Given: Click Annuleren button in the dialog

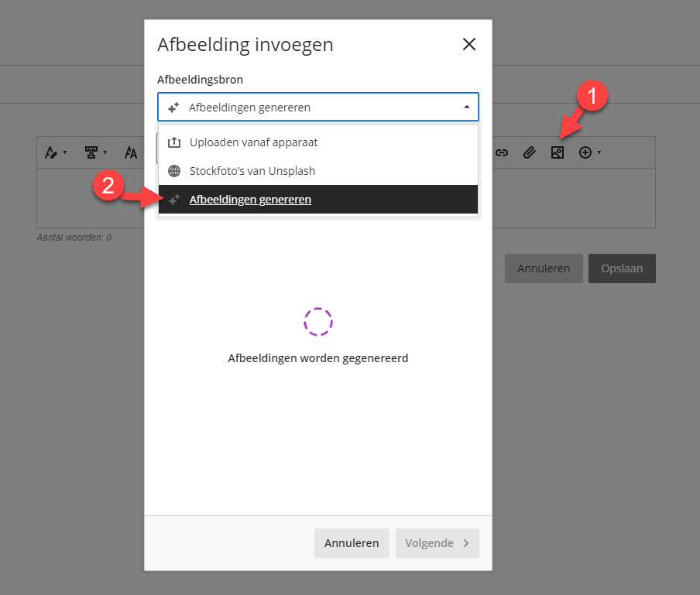Looking at the screenshot, I should point(352,543).
